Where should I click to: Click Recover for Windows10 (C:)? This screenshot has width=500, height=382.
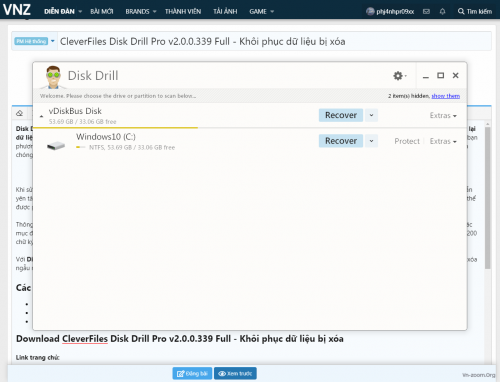pyautogui.click(x=341, y=141)
